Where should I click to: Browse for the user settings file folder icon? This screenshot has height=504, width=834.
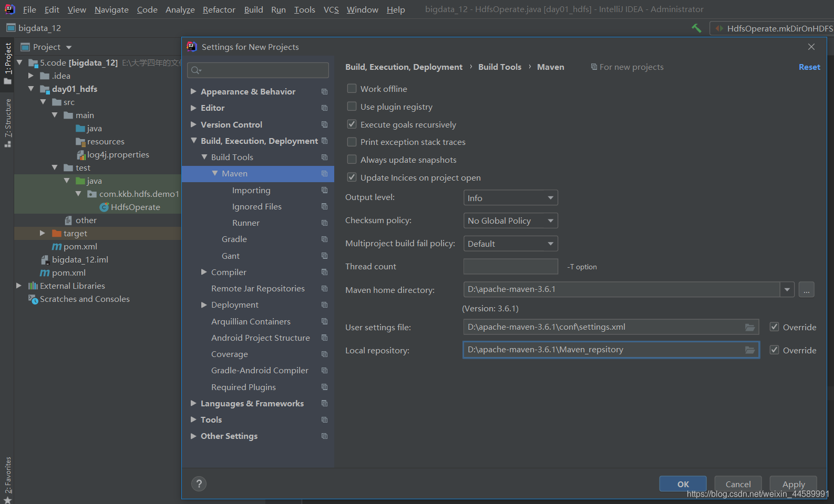[x=750, y=327]
